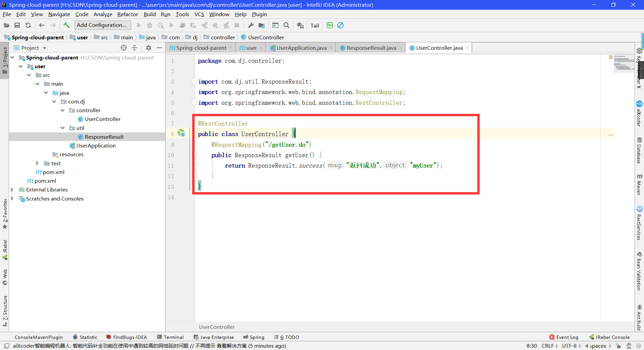
Task: Click the error stripe marker for line 8
Action: click(611, 135)
